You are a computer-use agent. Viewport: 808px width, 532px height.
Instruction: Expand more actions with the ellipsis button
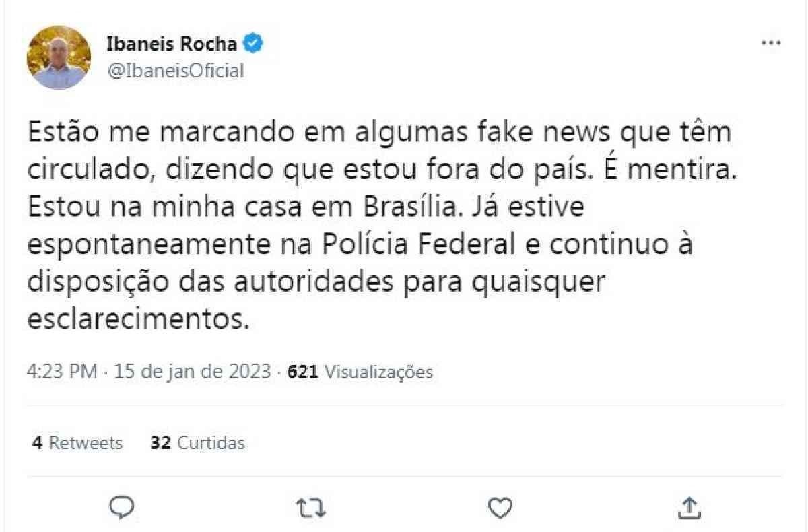pos(769,42)
